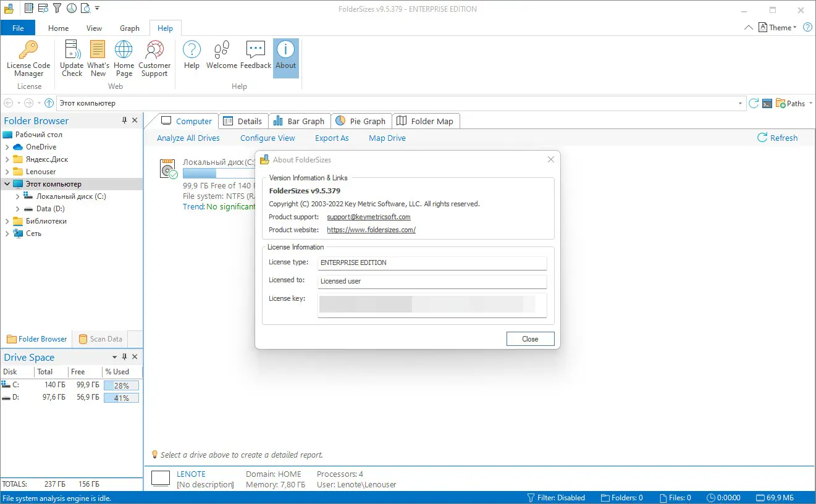
Task: Expand the Яндекс.Диск tree node
Action: coord(7,159)
